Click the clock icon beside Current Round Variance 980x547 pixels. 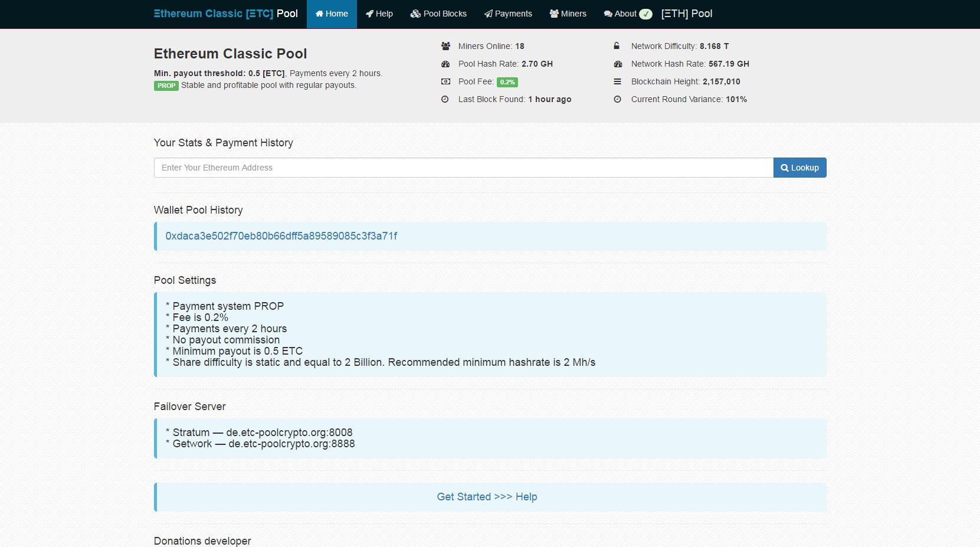[617, 99]
